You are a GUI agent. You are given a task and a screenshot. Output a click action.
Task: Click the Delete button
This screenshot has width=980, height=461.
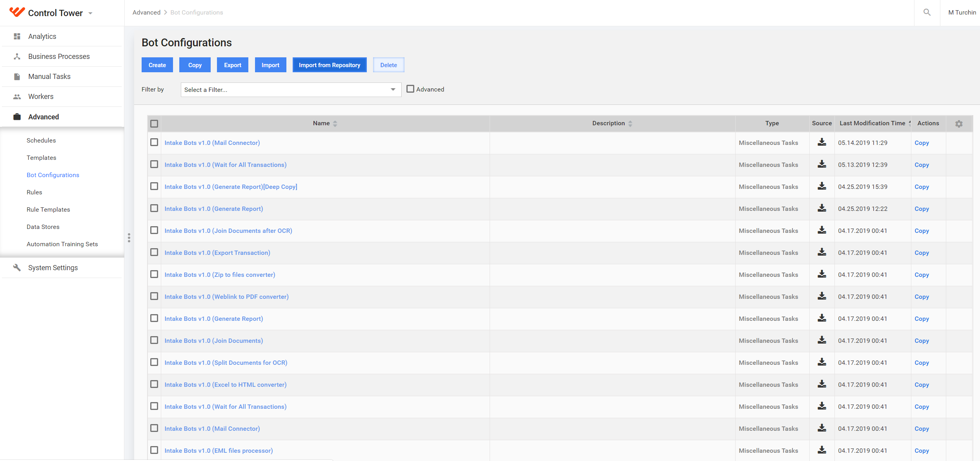click(388, 65)
